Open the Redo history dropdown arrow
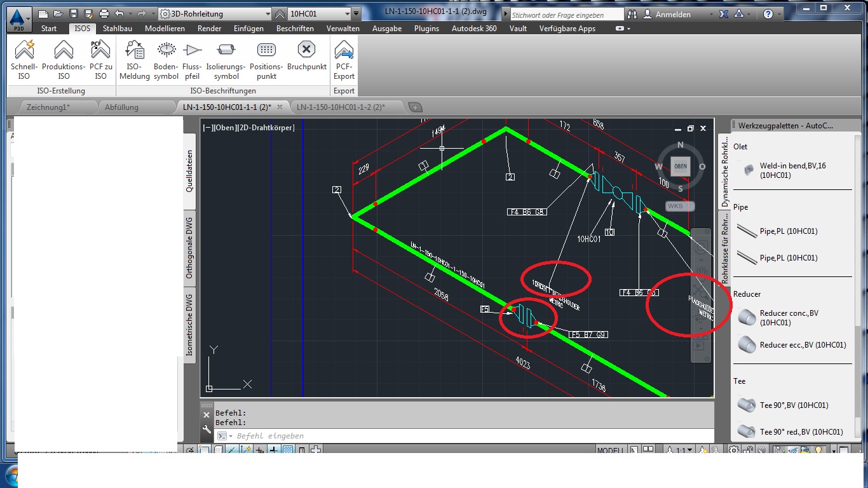Screen dimensions: 868x488 (153, 13)
